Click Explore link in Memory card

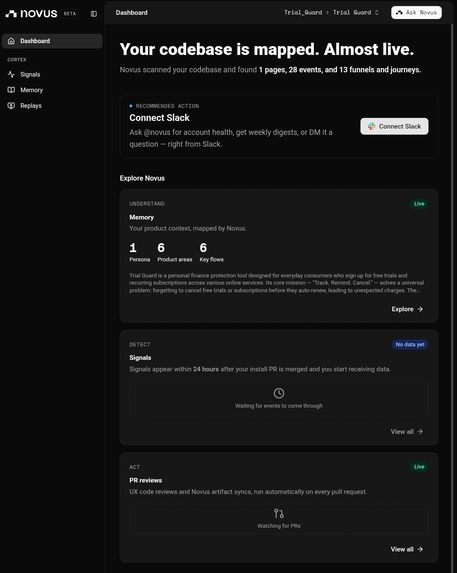[407, 309]
